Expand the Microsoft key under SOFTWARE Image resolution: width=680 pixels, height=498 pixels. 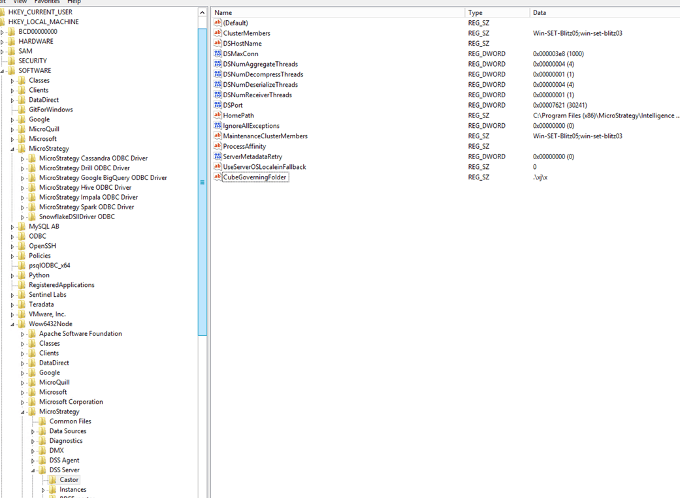(x=13, y=139)
